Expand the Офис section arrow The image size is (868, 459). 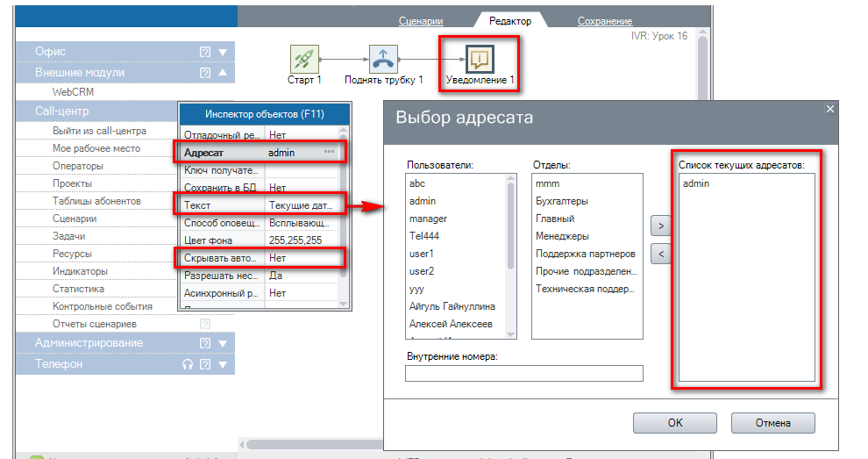coord(223,52)
